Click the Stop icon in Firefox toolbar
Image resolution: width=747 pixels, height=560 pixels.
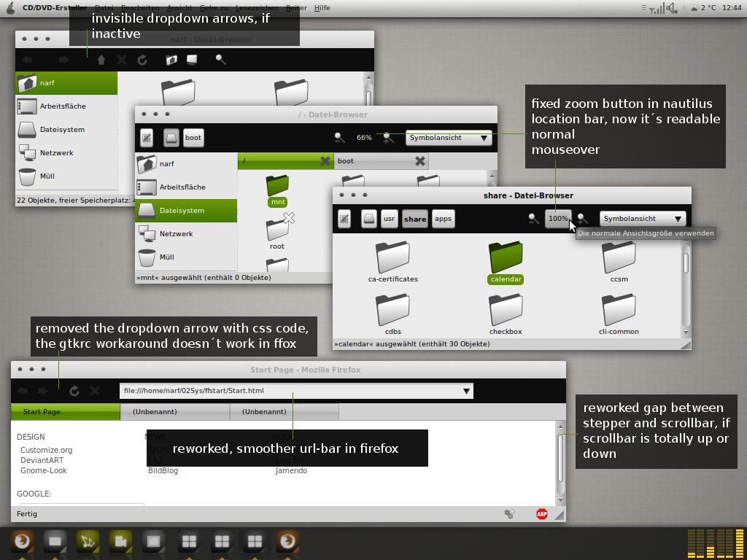[95, 391]
